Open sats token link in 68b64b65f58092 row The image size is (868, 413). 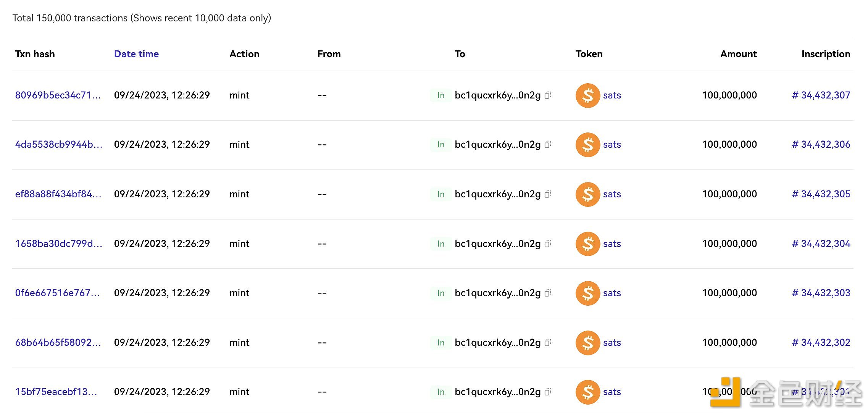click(612, 343)
